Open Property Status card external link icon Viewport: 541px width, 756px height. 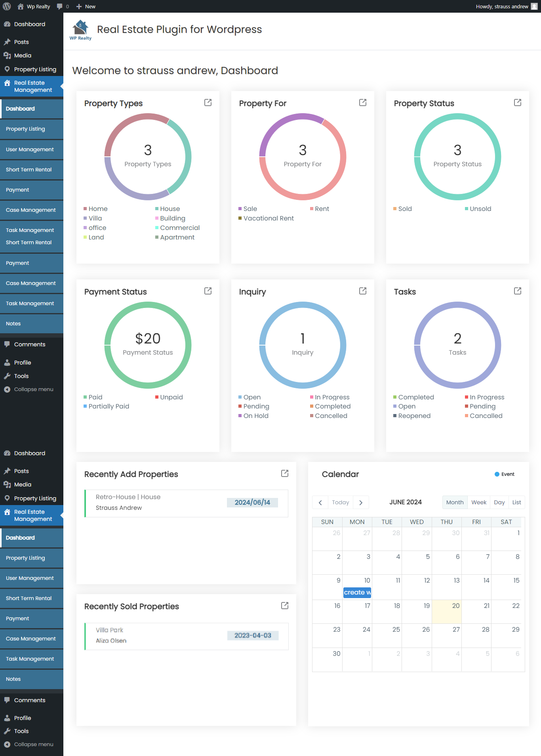coord(518,103)
